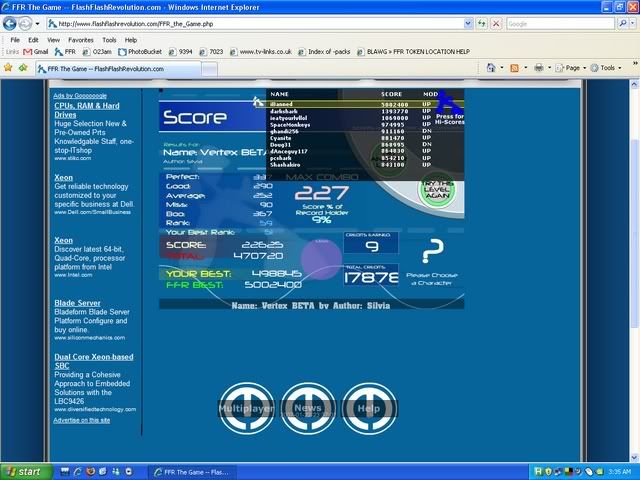The height and width of the screenshot is (480, 640).
Task: Click the Windows Start button
Action: point(24,470)
